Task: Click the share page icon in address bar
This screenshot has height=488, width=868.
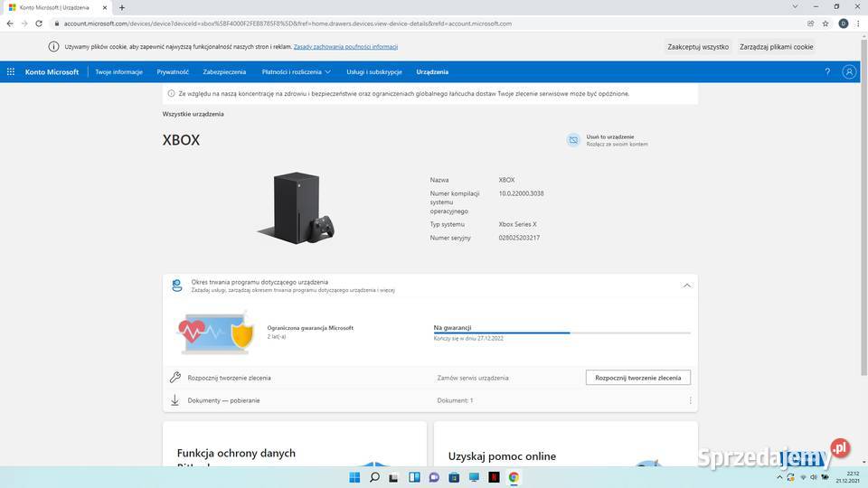Action: [x=810, y=23]
